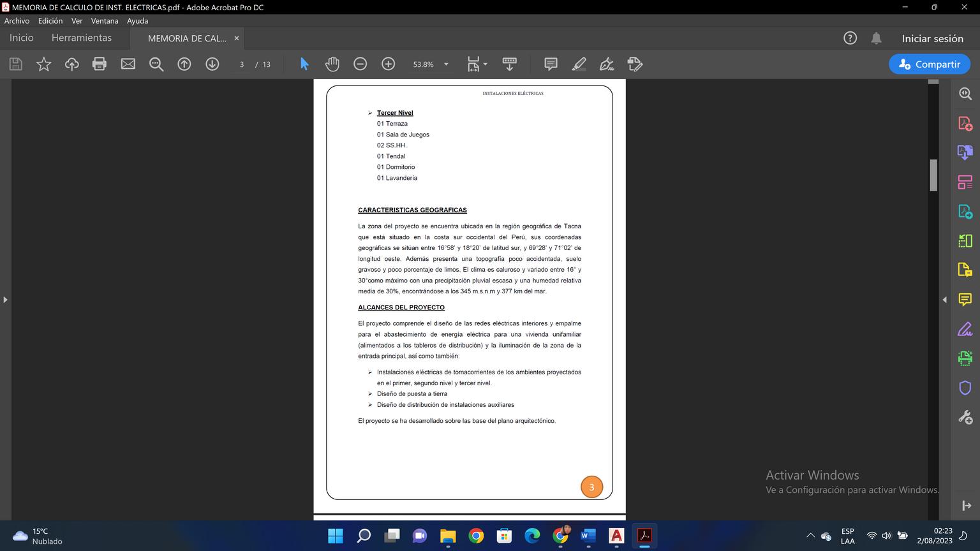Open Scan & OCR tool in right pane

(965, 358)
